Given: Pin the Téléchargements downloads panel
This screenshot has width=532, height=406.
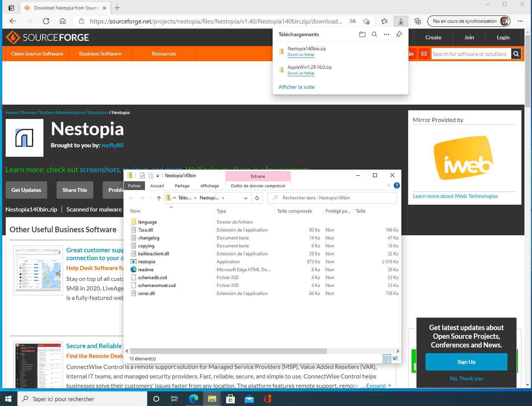Looking at the screenshot, I should tap(399, 34).
